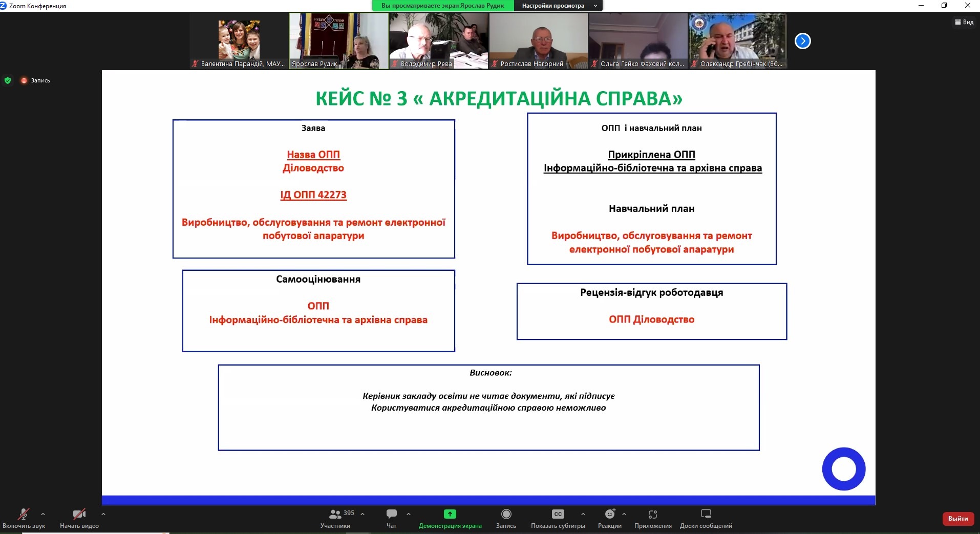This screenshot has height=534, width=980.
Task: Click Діловодство under Назва ОПП
Action: (313, 168)
